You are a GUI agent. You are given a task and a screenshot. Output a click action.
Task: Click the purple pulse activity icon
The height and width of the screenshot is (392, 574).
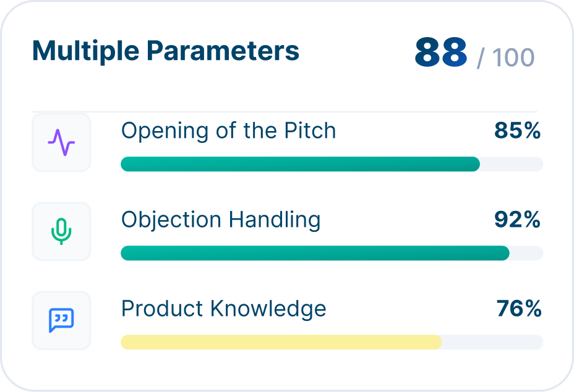click(61, 142)
